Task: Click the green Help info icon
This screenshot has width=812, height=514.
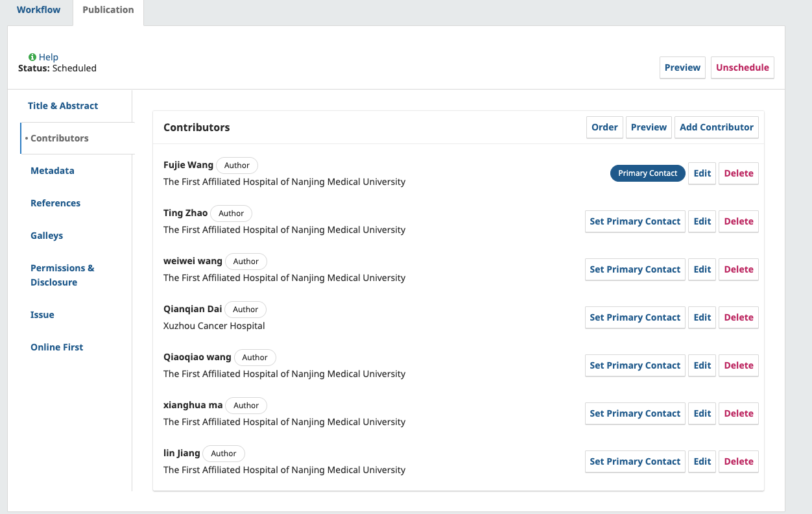Action: pyautogui.click(x=32, y=57)
